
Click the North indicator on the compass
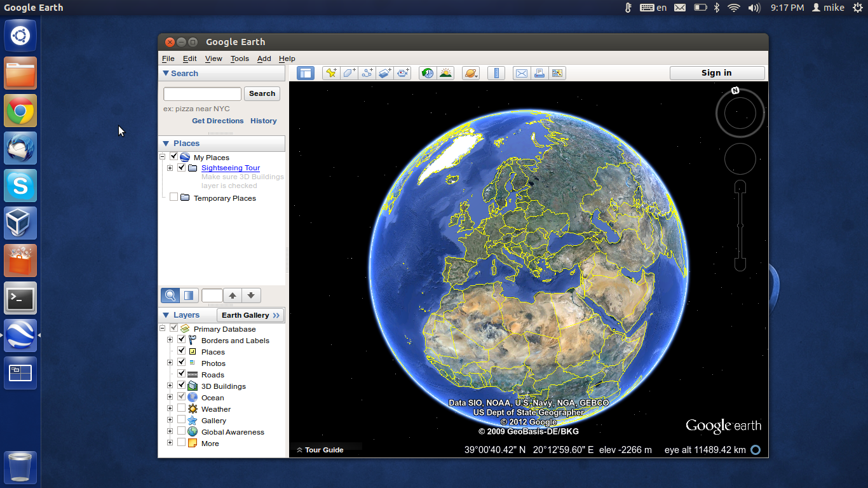735,90
